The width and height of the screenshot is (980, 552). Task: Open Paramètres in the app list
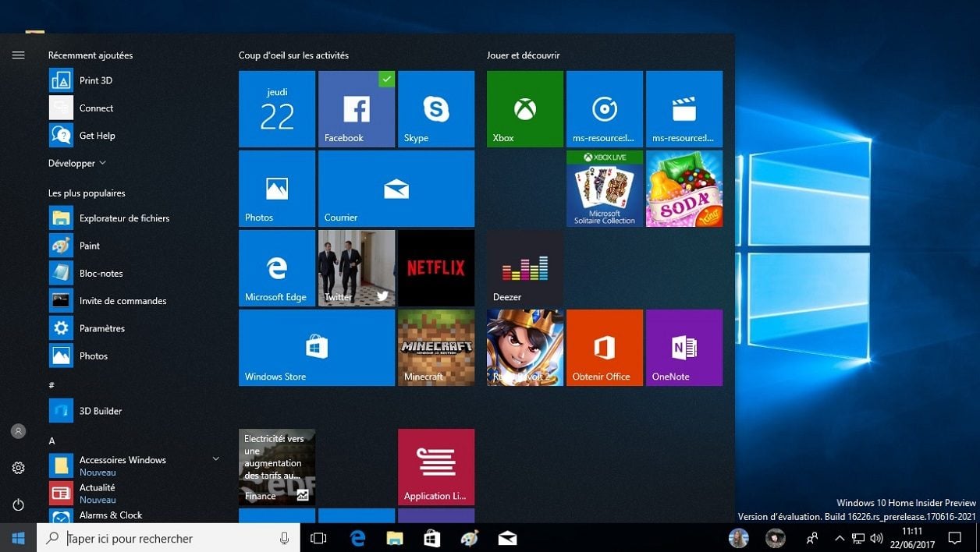click(133, 328)
